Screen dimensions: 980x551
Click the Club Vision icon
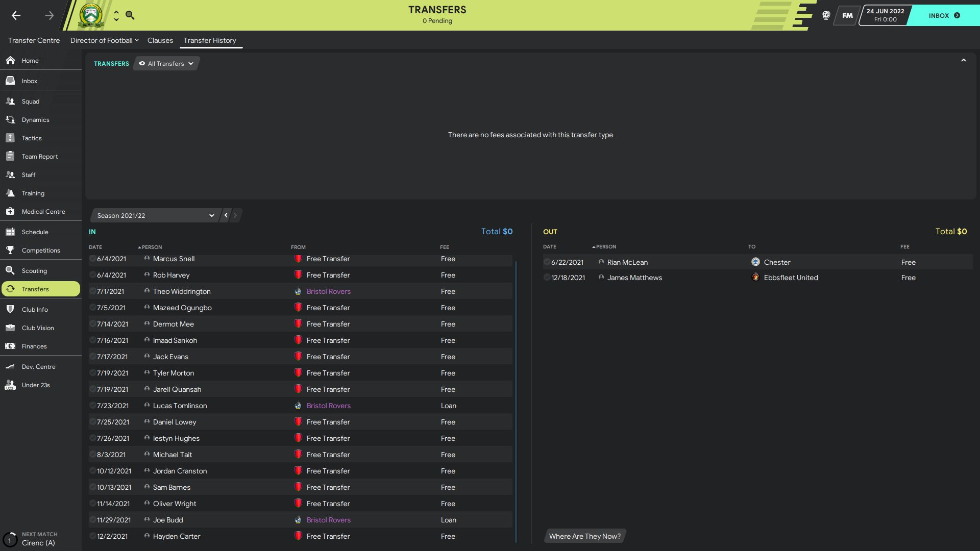point(10,328)
